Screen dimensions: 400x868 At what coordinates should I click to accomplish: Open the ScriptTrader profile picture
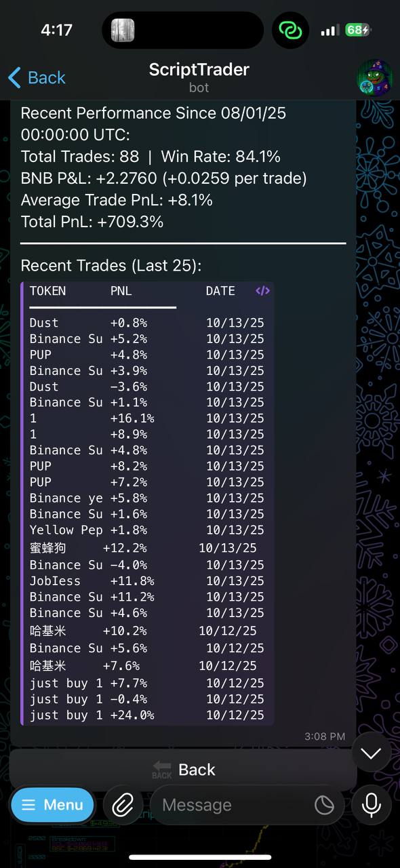pos(374,77)
